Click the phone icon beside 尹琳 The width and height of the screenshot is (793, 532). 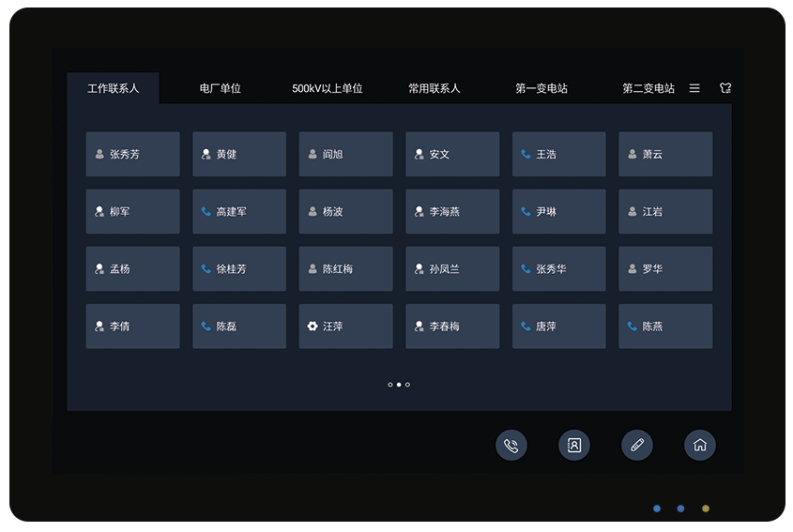[526, 211]
